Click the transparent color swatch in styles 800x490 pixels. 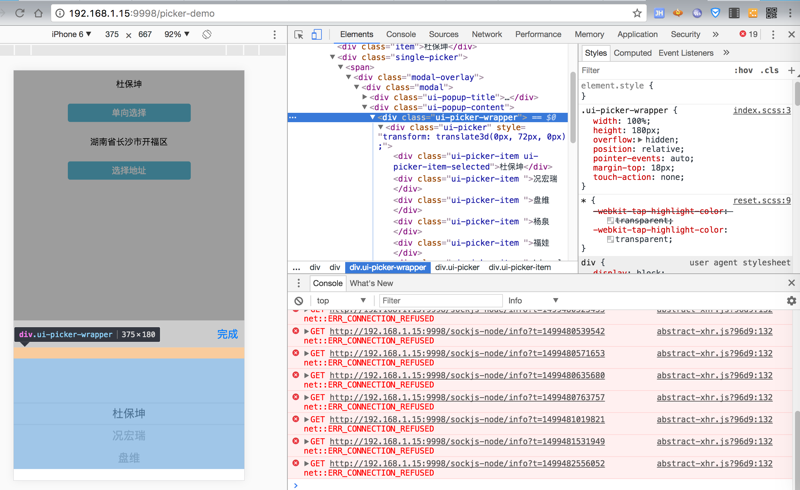(x=610, y=240)
